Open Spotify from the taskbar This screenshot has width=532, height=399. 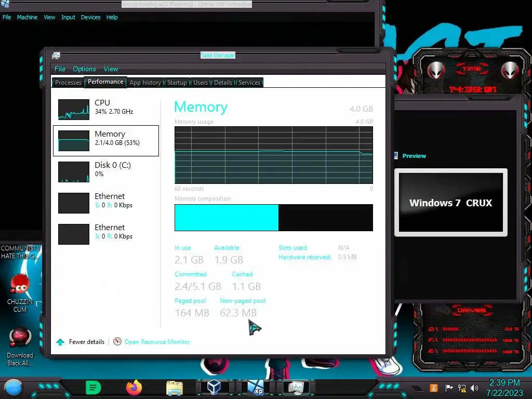(x=94, y=388)
